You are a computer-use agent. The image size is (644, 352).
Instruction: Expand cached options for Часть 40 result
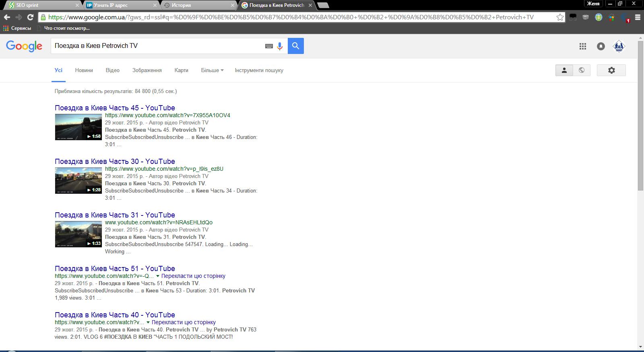coord(148,323)
